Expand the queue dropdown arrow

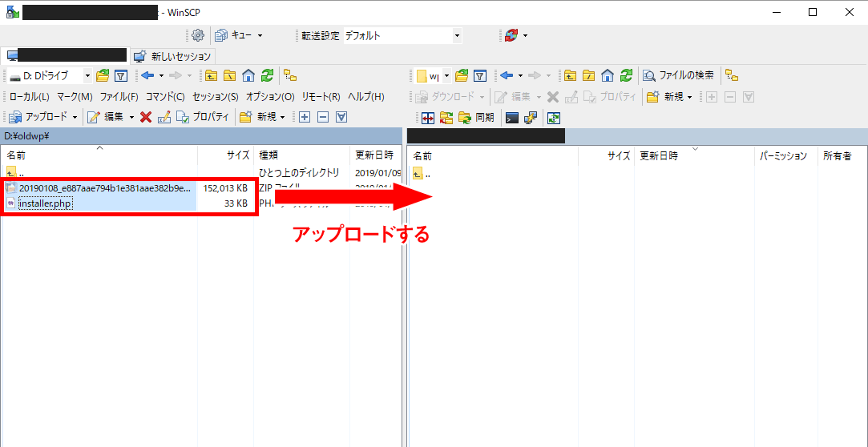click(260, 35)
